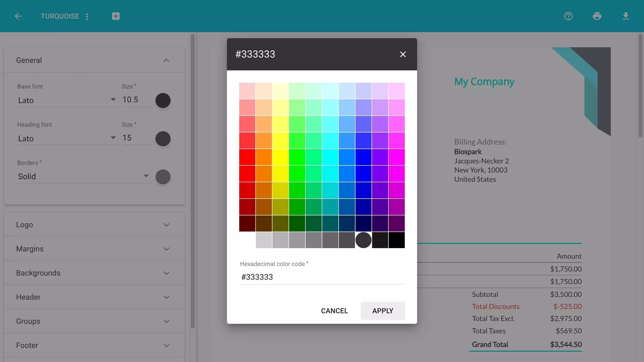Close the color picker dialog
Viewport: 644px width, 362px height.
click(x=403, y=54)
